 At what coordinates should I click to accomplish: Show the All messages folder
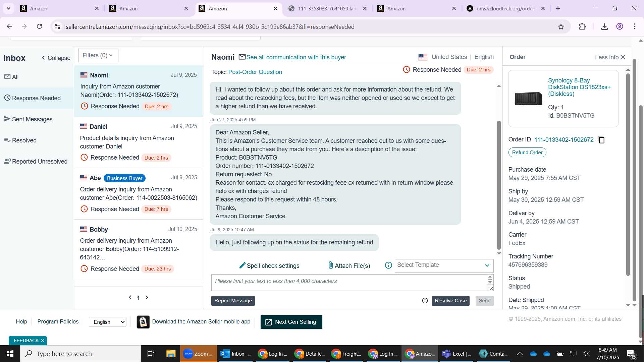click(37, 77)
